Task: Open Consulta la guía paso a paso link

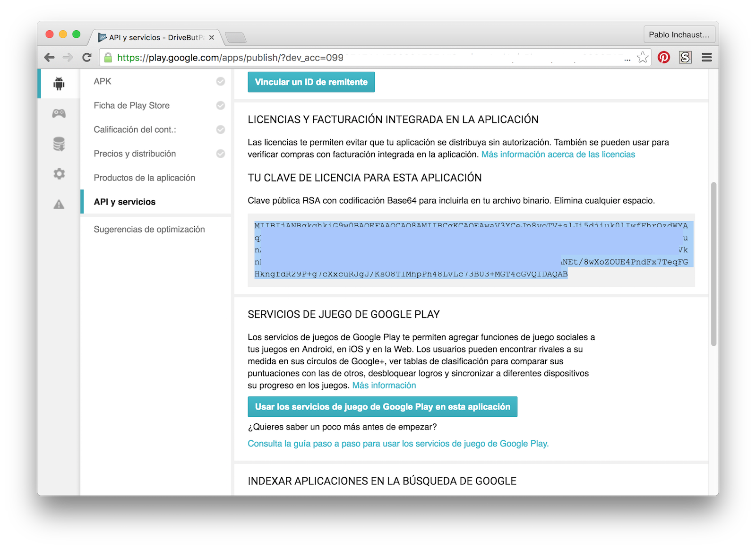Action: point(398,444)
